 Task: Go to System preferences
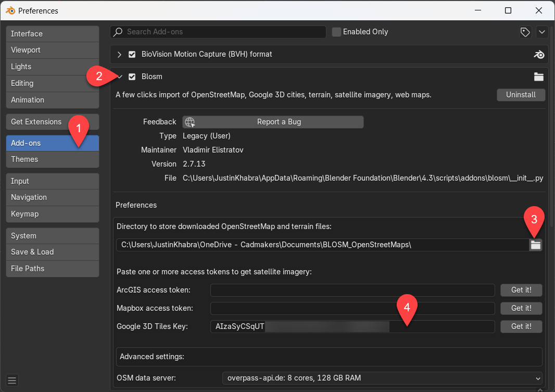pos(53,236)
